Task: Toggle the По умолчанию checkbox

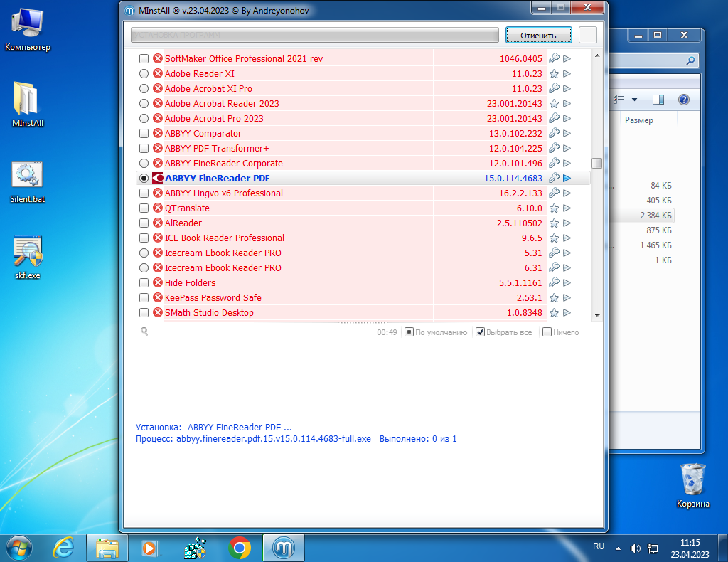Action: [409, 332]
